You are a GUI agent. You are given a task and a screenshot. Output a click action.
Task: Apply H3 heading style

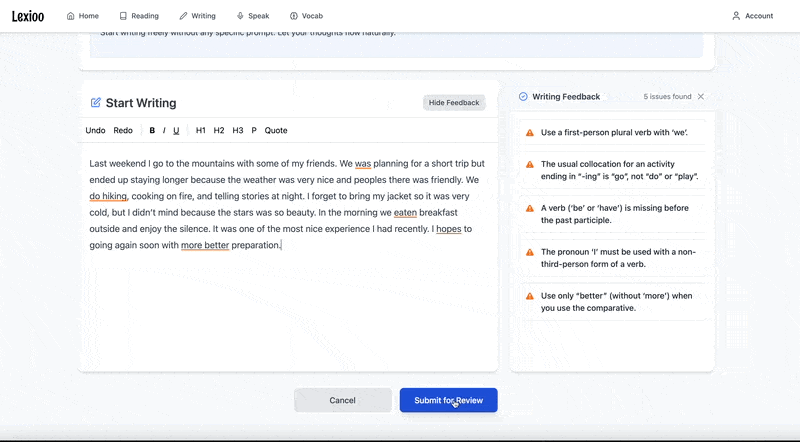click(x=238, y=130)
